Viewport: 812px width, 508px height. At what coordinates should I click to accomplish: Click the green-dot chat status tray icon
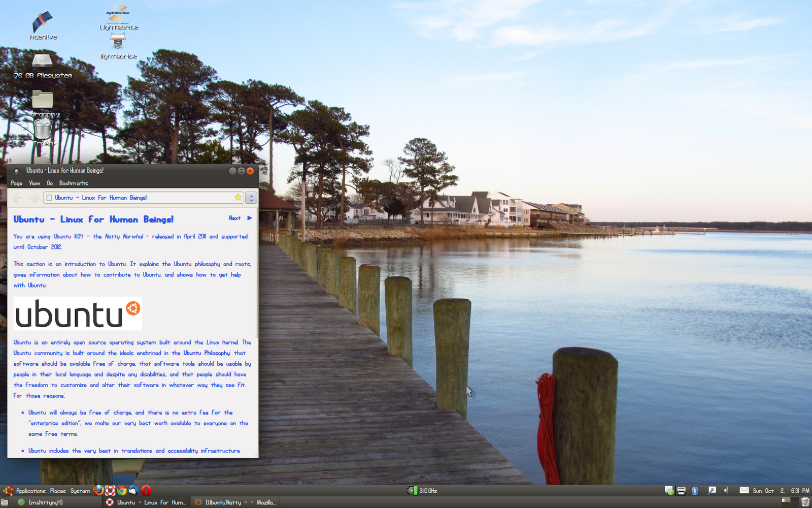coord(669,490)
